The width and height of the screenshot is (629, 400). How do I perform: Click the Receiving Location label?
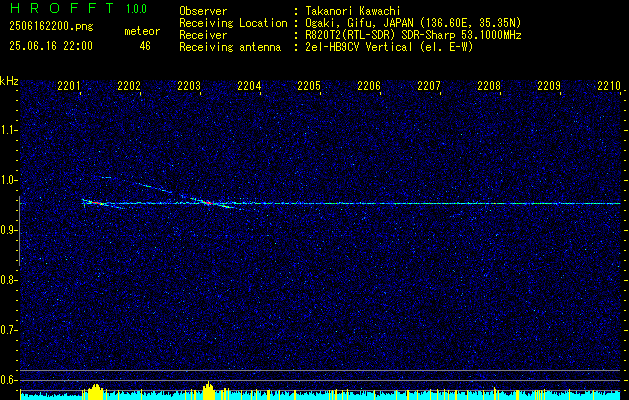click(x=233, y=23)
